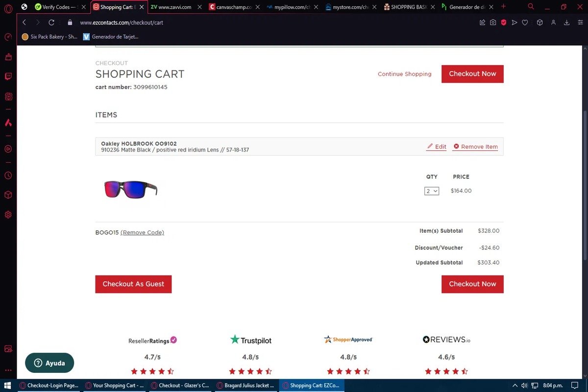The width and height of the screenshot is (588, 392).
Task: Open the Ayuda help chat widget
Action: point(49,363)
